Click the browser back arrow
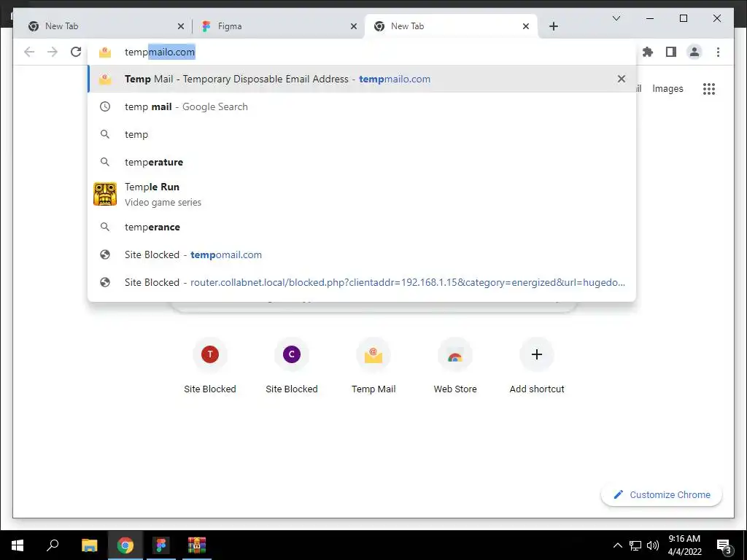Screen dimensions: 747x560 click(29, 52)
